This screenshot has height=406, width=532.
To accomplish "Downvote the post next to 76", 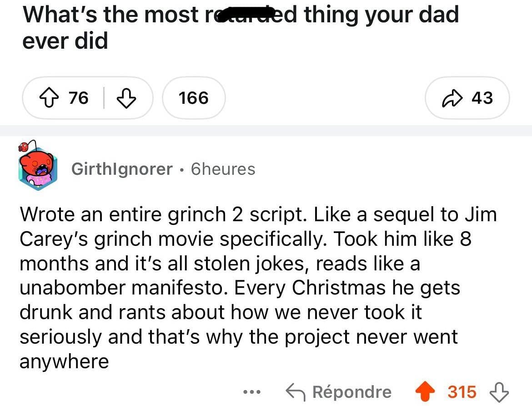I will pos(127,98).
